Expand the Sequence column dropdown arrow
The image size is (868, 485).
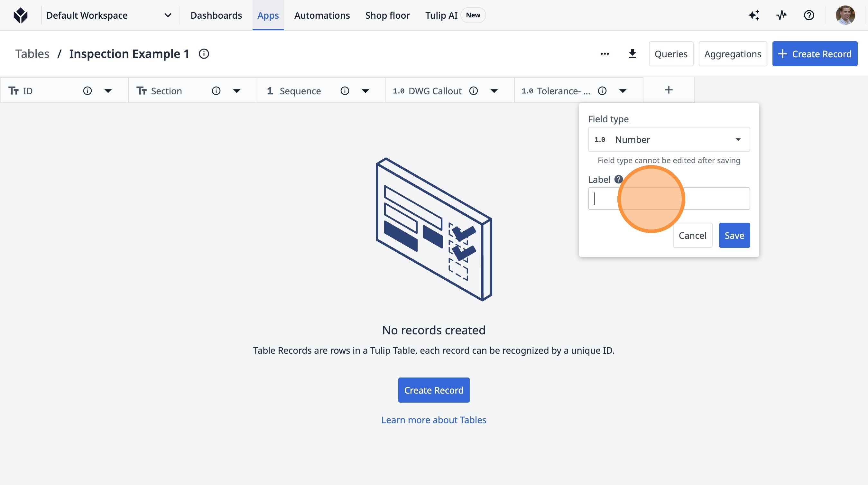pyautogui.click(x=365, y=91)
